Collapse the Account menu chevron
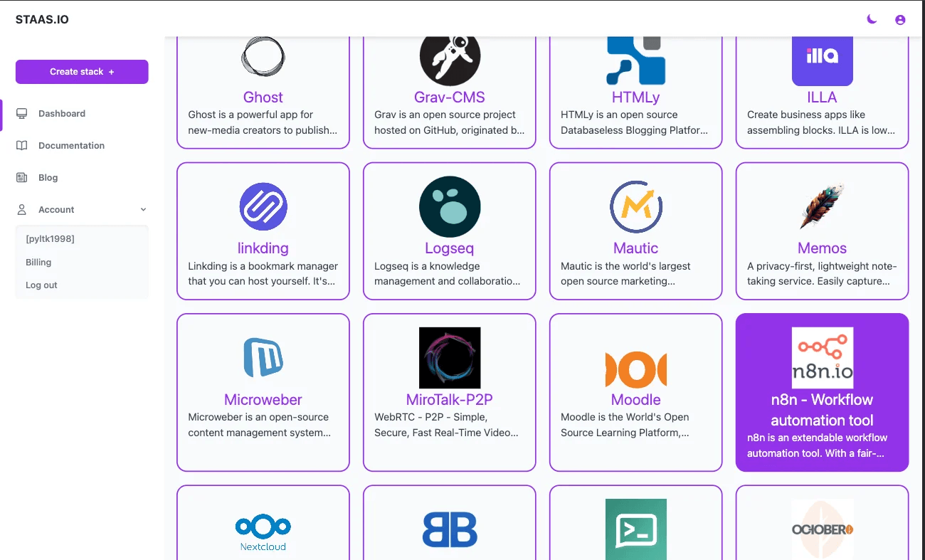 tap(143, 210)
